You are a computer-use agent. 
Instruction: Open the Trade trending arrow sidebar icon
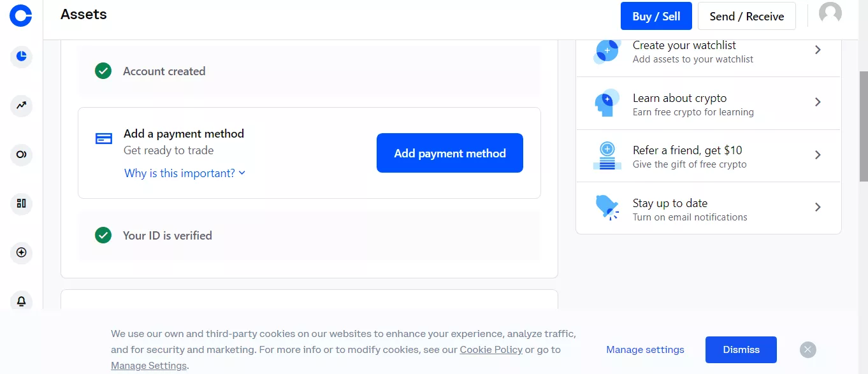tap(21, 105)
